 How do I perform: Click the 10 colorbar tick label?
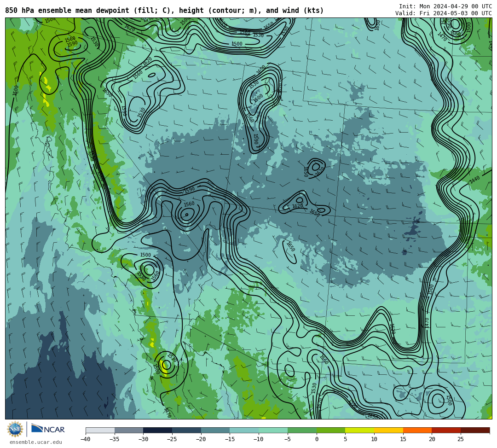374,439
